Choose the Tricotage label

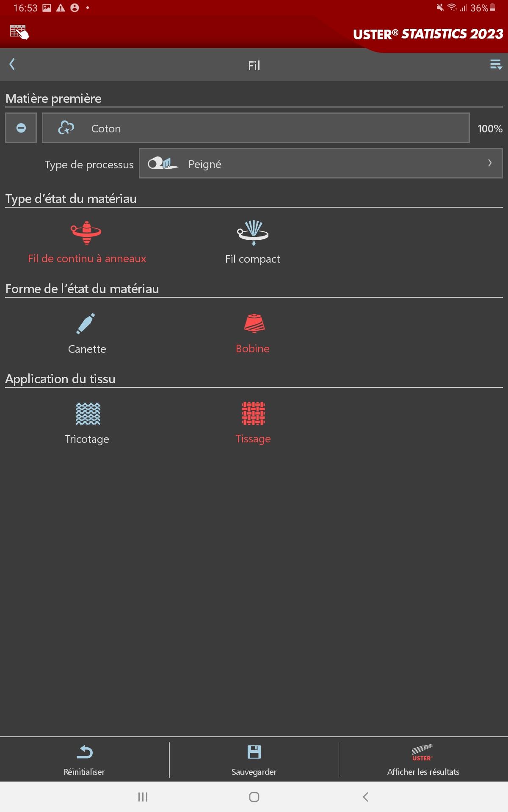pos(87,439)
